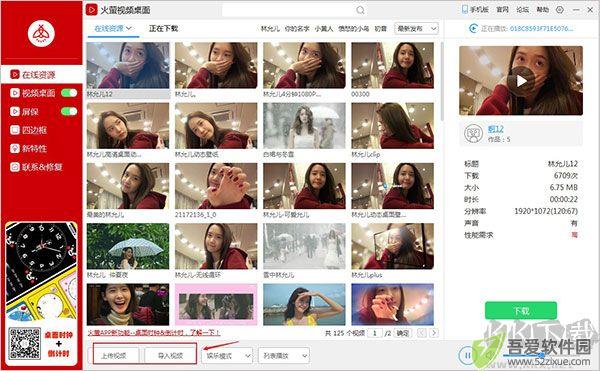Viewport: 600px width, 371px height.
Task: Open the 论坛 menu link
Action: click(x=523, y=10)
